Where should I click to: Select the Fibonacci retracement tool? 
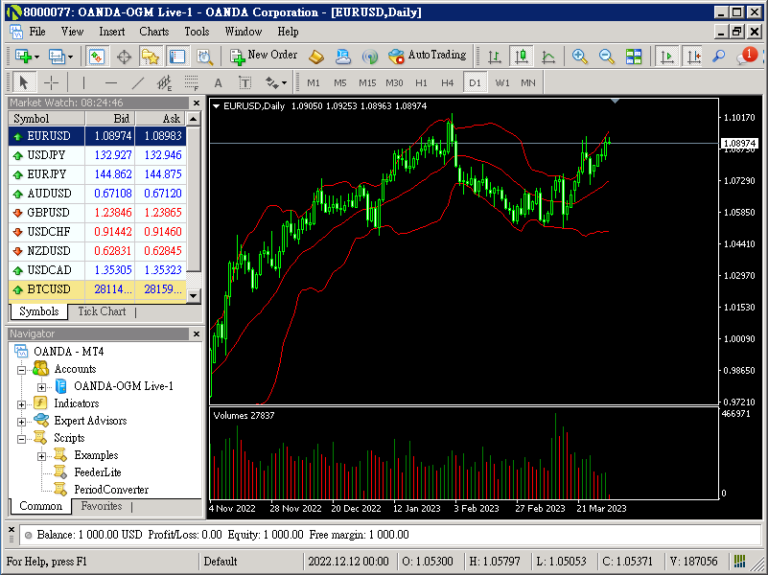[191, 82]
